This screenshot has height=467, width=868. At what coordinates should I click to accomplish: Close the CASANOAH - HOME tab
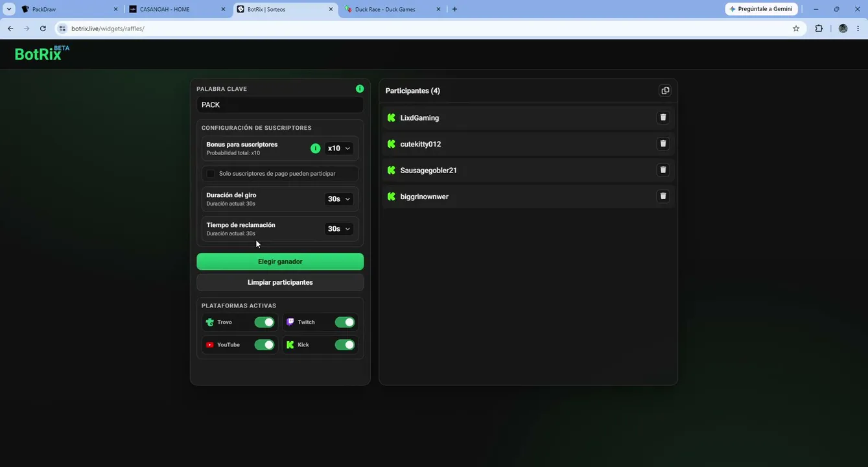click(223, 9)
